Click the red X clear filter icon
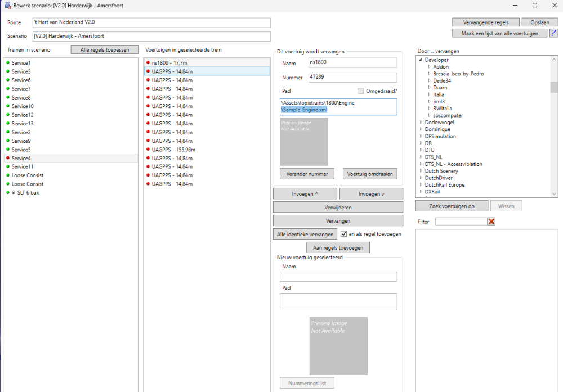Screen dimensions: 563x392 (x=491, y=222)
